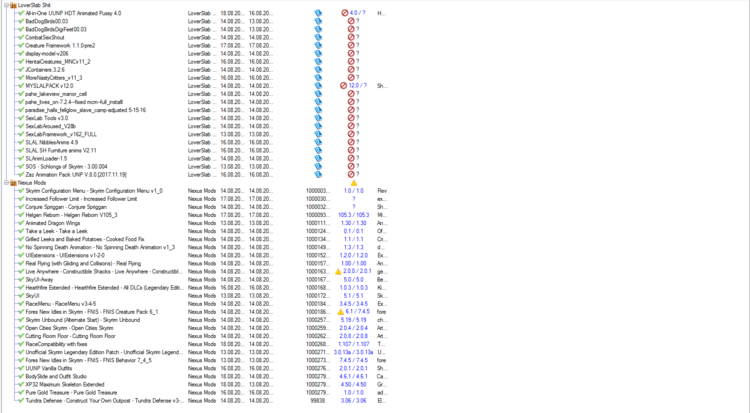Click the blue flag icon for SLAnimLoader-1.5
This screenshot has height=413, width=750.
pos(318,158)
